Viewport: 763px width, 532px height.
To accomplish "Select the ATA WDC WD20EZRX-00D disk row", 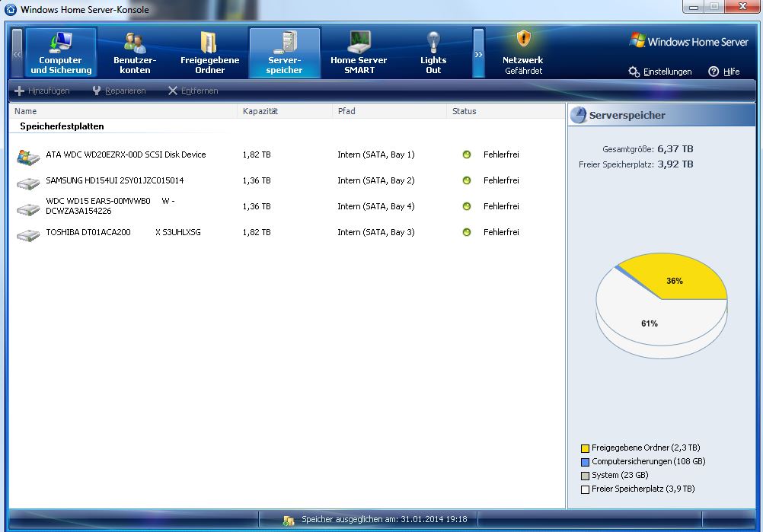I will click(287, 155).
